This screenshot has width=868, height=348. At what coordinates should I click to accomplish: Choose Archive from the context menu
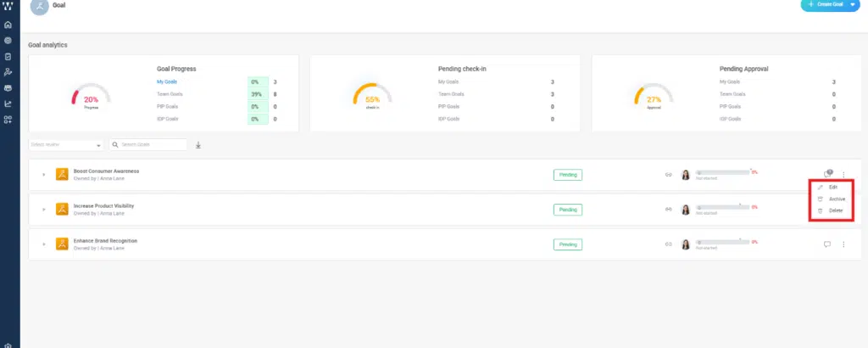click(836, 199)
